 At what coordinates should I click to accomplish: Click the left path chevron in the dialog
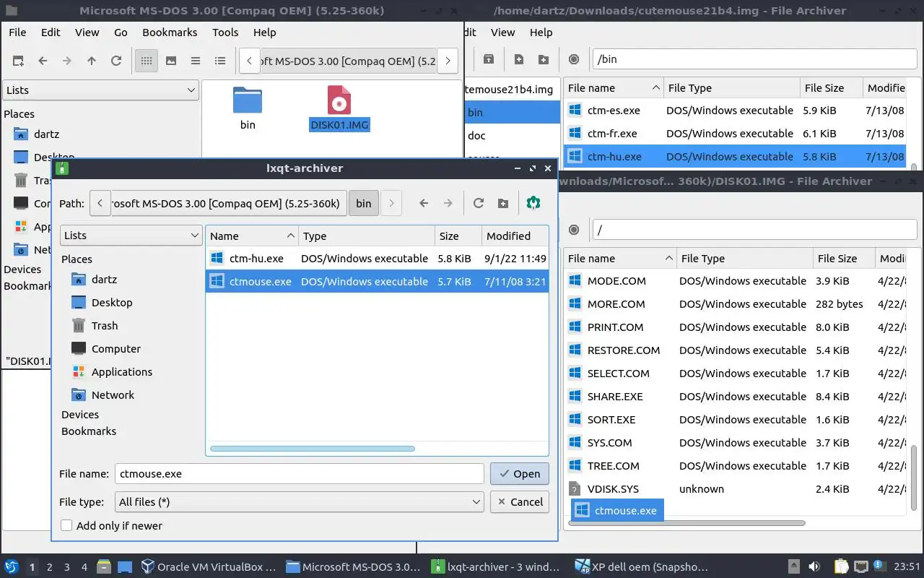click(100, 204)
